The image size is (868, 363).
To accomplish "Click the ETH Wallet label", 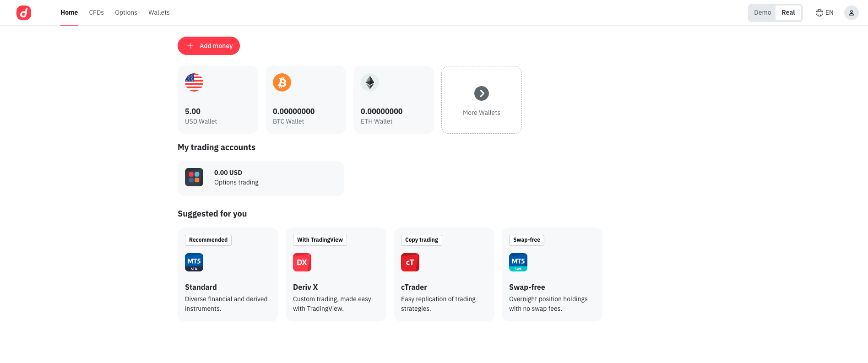I will (377, 121).
